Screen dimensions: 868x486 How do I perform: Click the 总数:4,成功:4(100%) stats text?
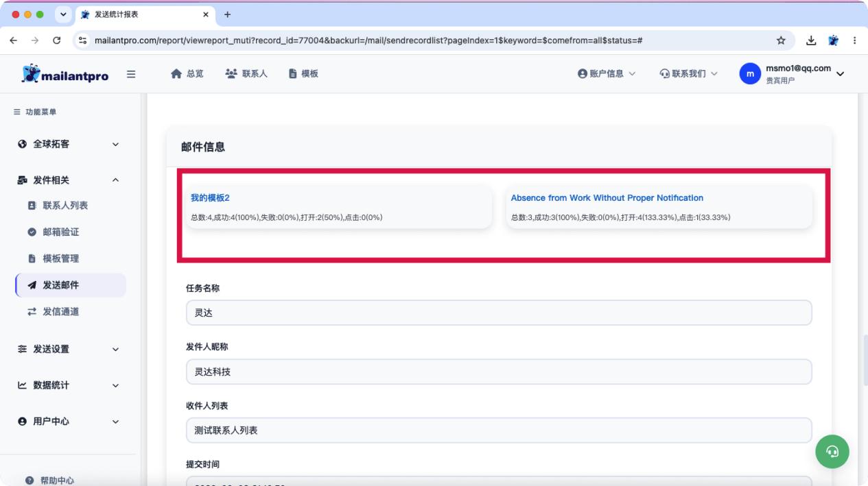(x=287, y=217)
